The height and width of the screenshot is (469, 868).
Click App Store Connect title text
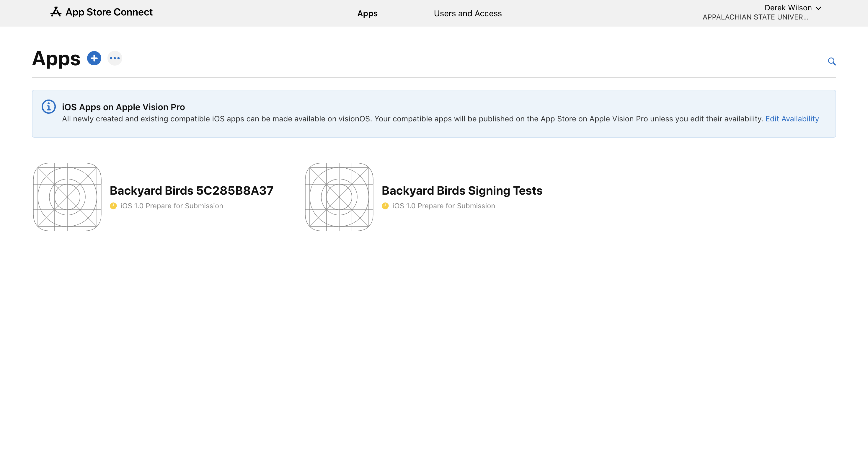tap(109, 12)
